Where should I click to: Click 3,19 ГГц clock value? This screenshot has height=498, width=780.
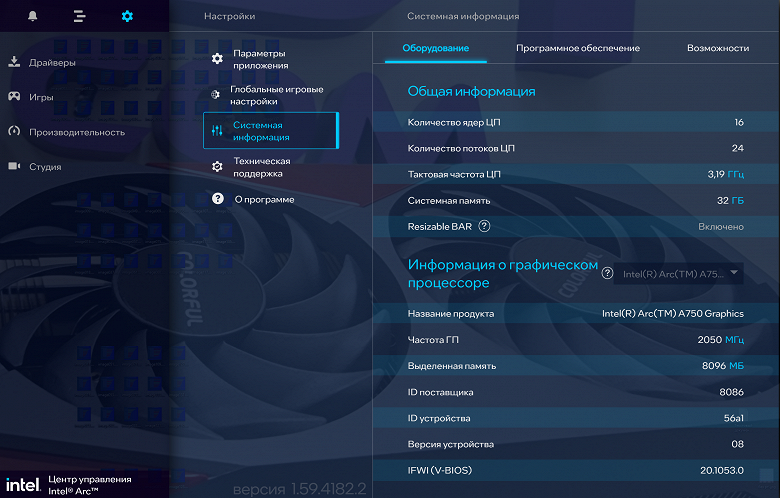(726, 174)
